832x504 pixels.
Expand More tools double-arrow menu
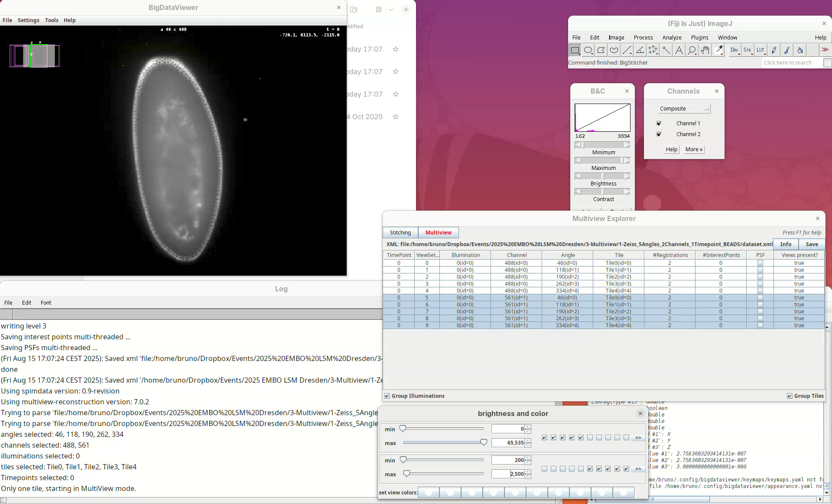tap(825, 50)
